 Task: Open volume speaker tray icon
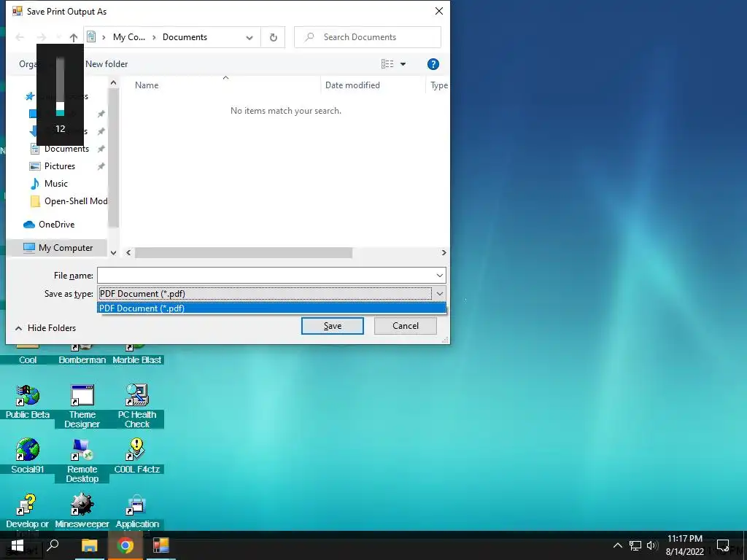coord(651,545)
